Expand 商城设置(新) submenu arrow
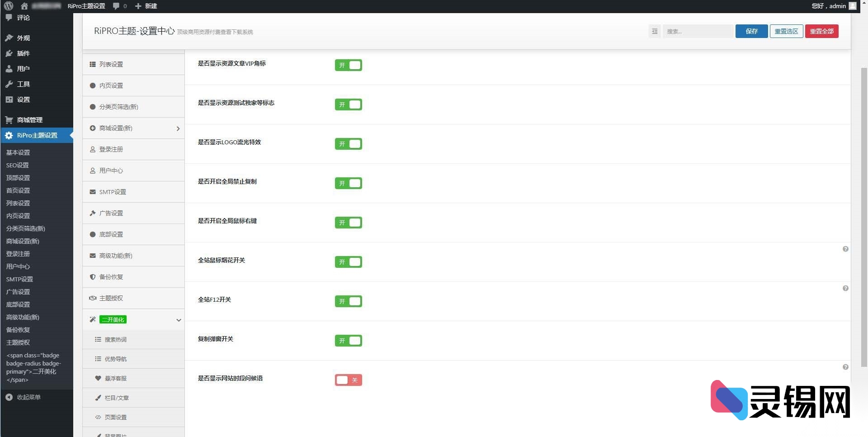 (178, 128)
